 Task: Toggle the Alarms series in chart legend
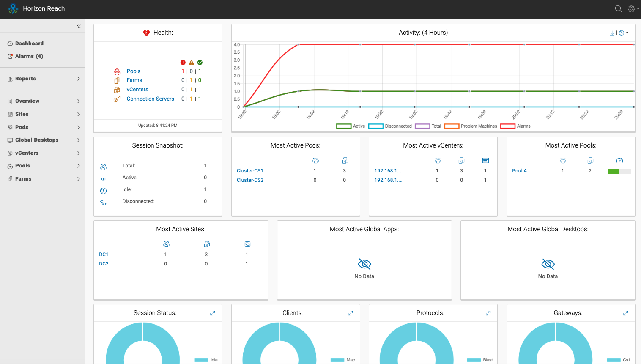pos(515,126)
